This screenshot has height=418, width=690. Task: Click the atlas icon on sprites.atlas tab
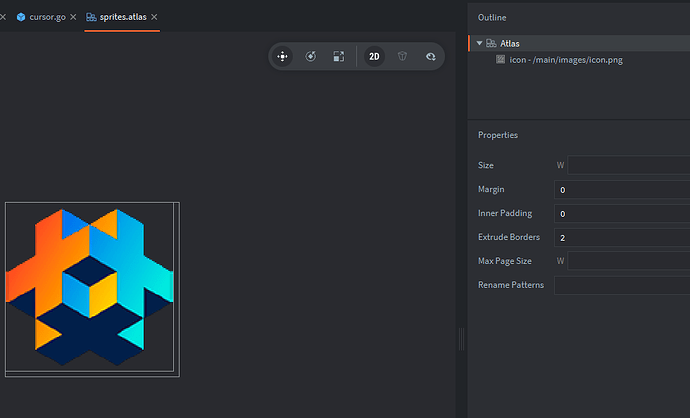(x=91, y=17)
